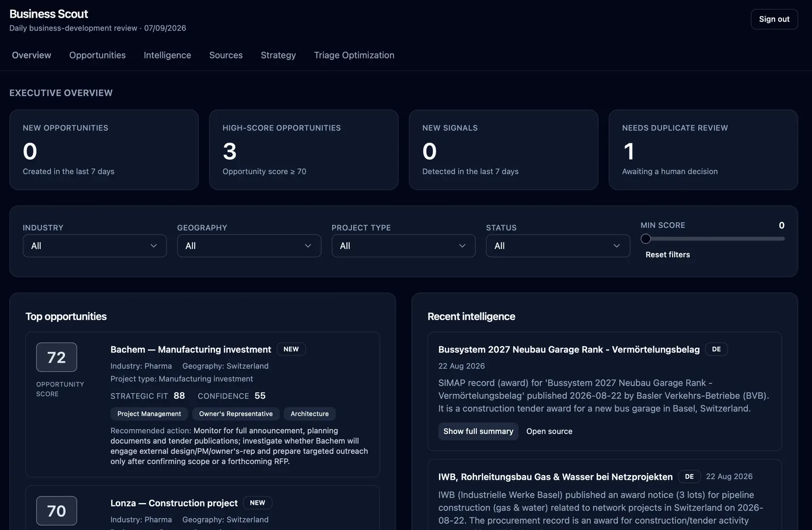Click the Recent intelligence heading
Screen dimensions: 812x530
pyautogui.click(x=471, y=316)
